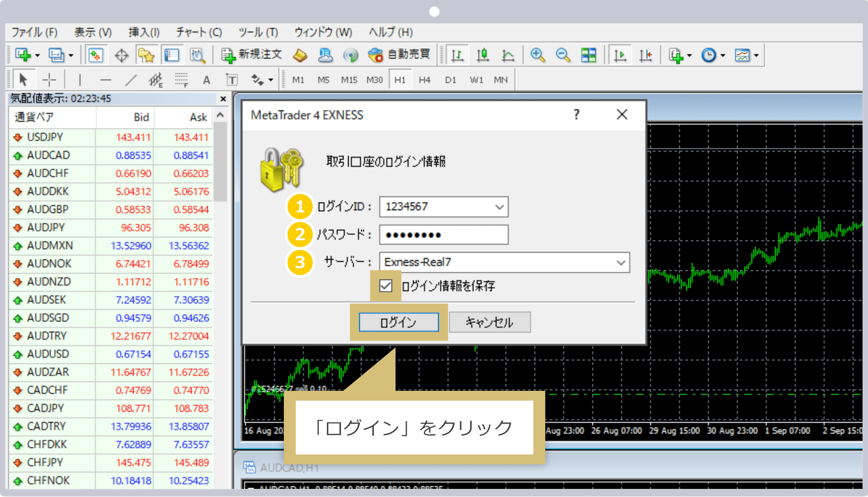868x497 pixels.
Task: Select the text A tool
Action: coord(207,80)
